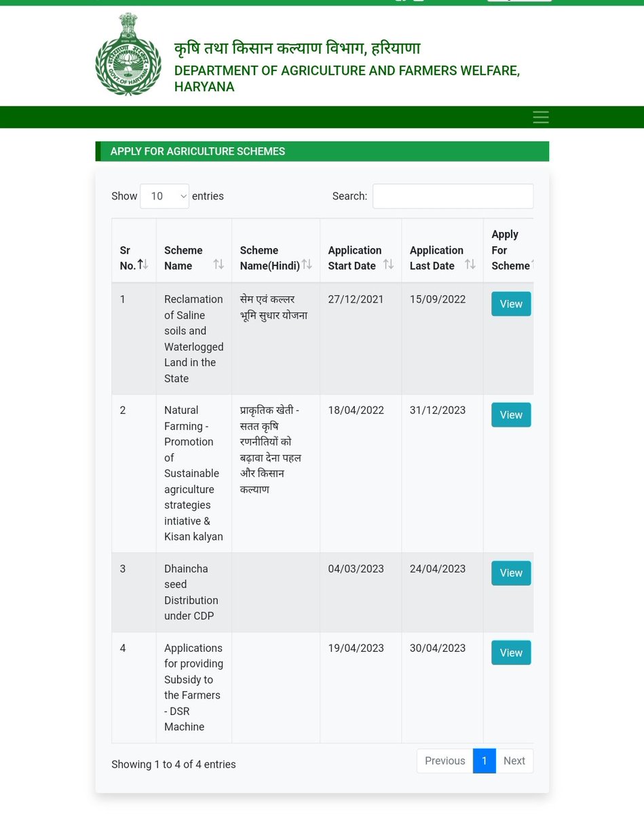
Task: Select the 'Reclamation of Saline soils' scheme name
Action: click(193, 339)
